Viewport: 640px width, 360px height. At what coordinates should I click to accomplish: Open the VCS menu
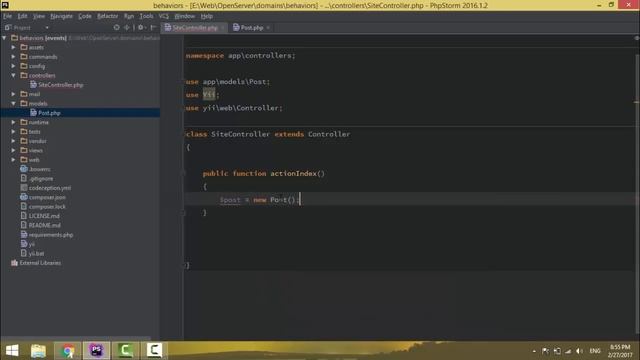click(164, 16)
